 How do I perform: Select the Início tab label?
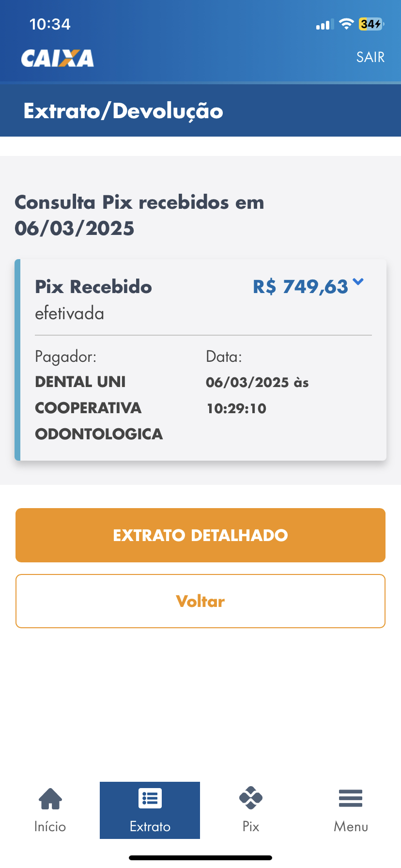point(50,826)
